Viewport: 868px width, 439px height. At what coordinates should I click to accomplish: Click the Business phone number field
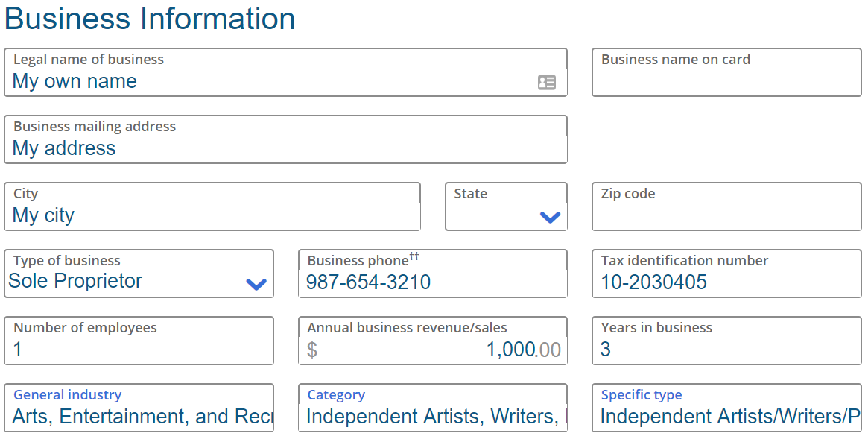432,282
